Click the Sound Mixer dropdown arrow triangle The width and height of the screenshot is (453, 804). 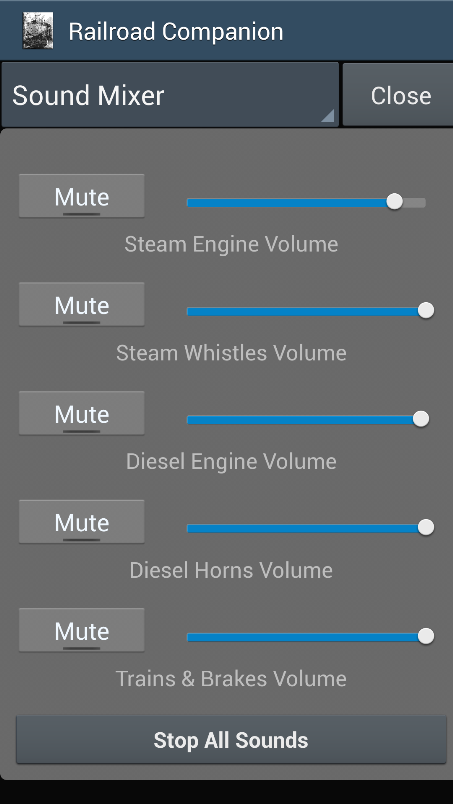[328, 116]
